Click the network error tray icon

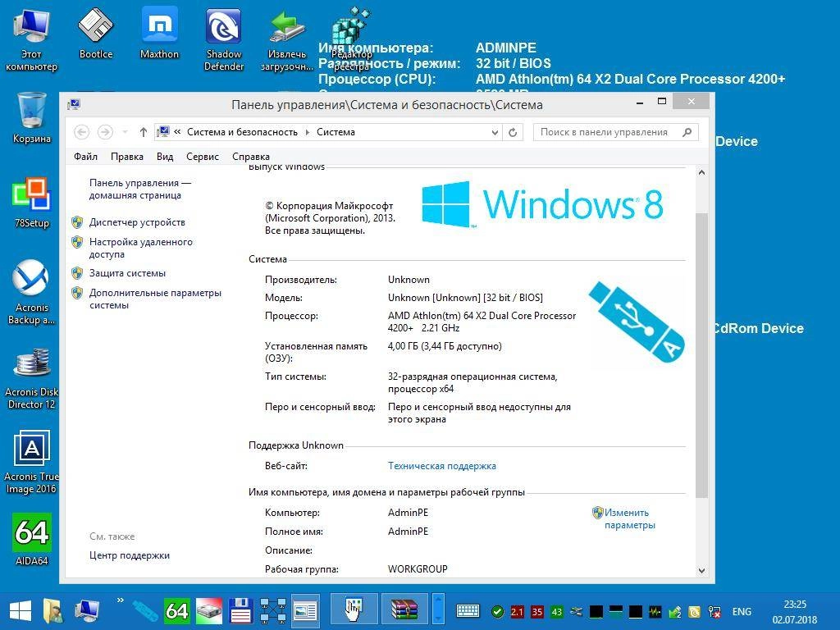point(714,611)
